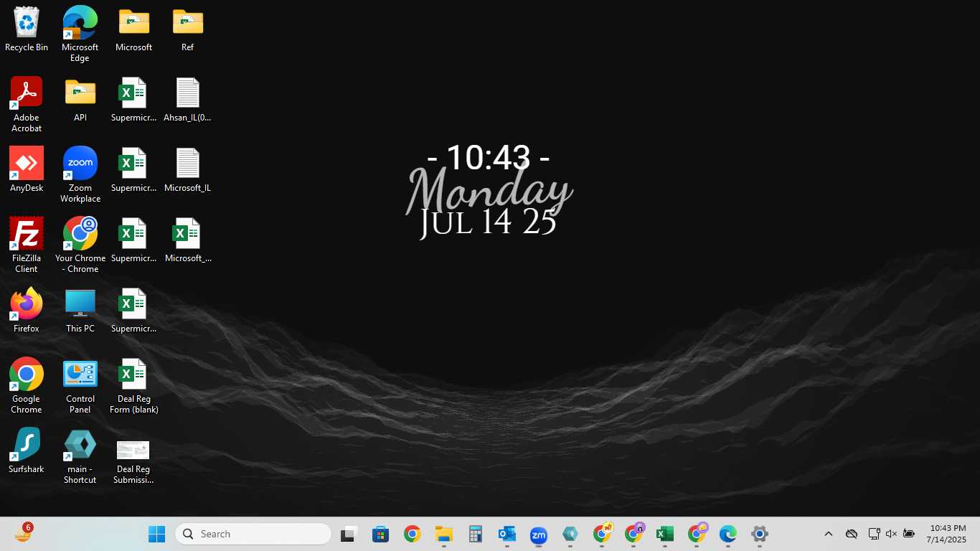Viewport: 980px width, 551px height.
Task: Select the API folder on desktop
Action: pyautogui.click(x=80, y=100)
